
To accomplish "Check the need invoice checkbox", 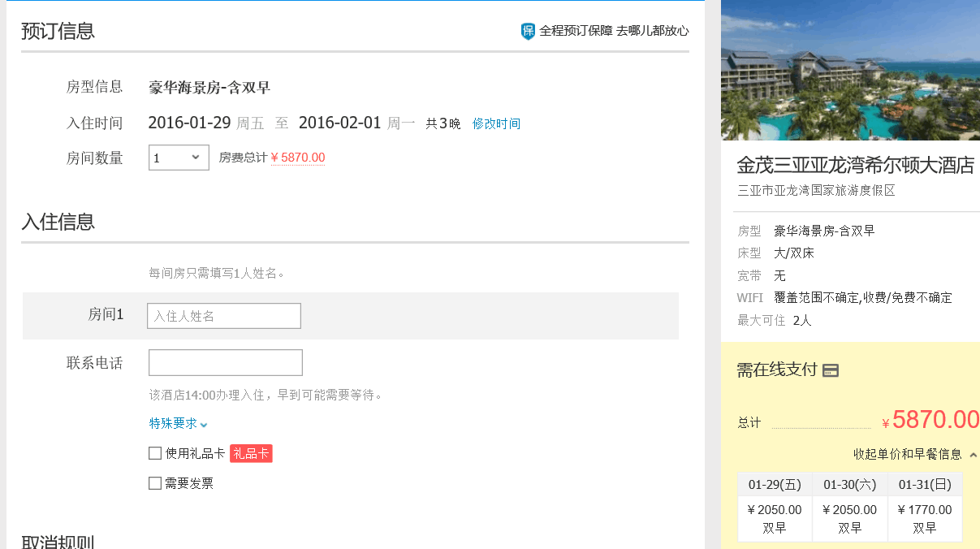I will coord(155,483).
